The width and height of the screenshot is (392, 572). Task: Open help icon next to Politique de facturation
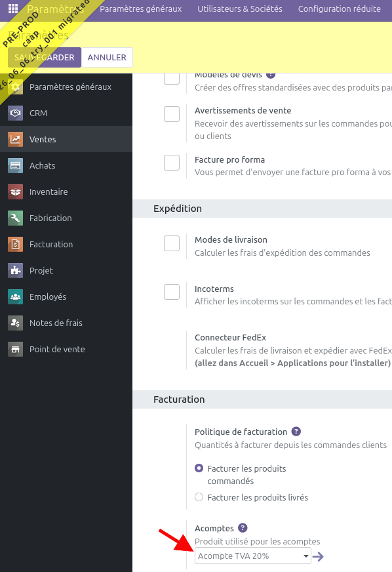click(296, 432)
